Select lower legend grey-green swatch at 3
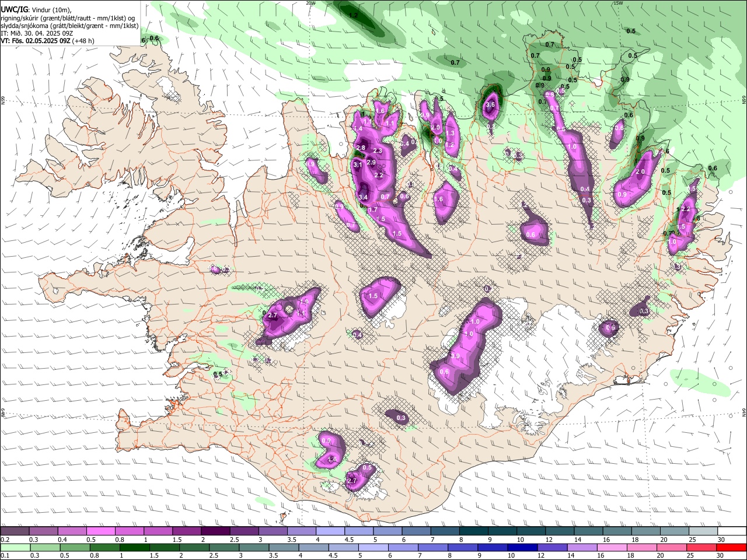Screen dimensions: 747x560 (x=253, y=547)
